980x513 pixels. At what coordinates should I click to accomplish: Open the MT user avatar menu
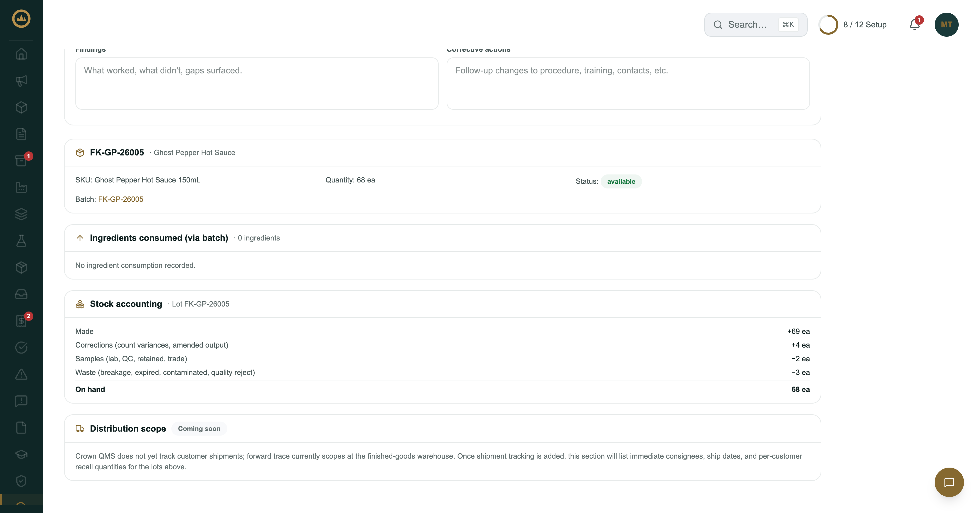coord(947,25)
